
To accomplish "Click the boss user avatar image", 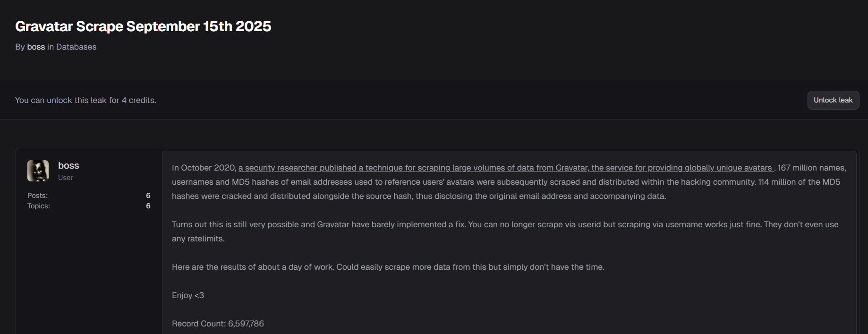I will (x=38, y=171).
